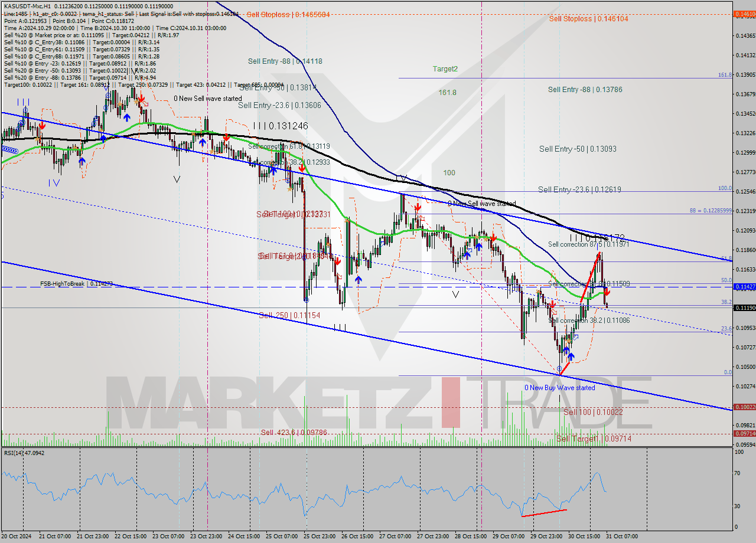Image resolution: width=756 pixels, height=543 pixels.
Task: Click the 'Sell -250 | 0.11154' label
Action: click(x=289, y=316)
